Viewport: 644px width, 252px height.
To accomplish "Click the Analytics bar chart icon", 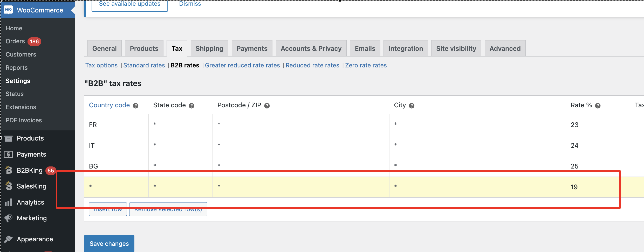I will [9, 202].
